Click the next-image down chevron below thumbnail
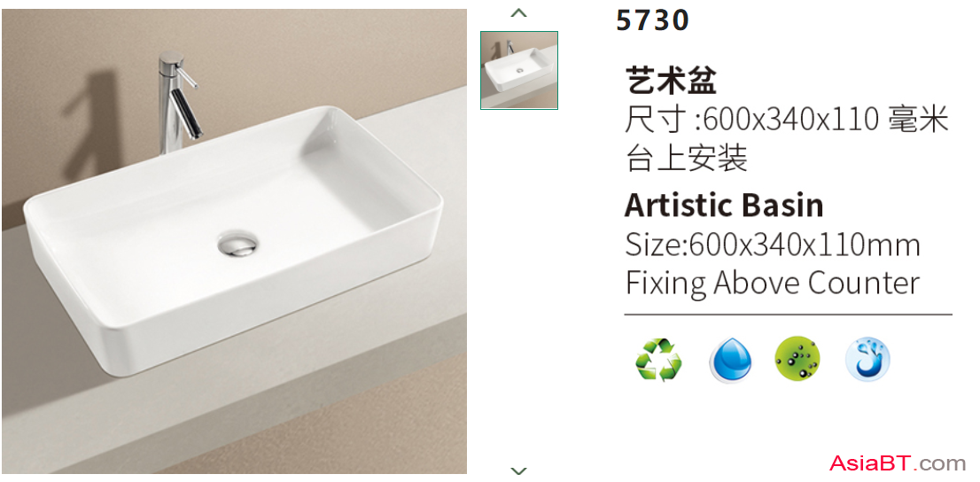The width and height of the screenshot is (980, 482). coord(518,470)
